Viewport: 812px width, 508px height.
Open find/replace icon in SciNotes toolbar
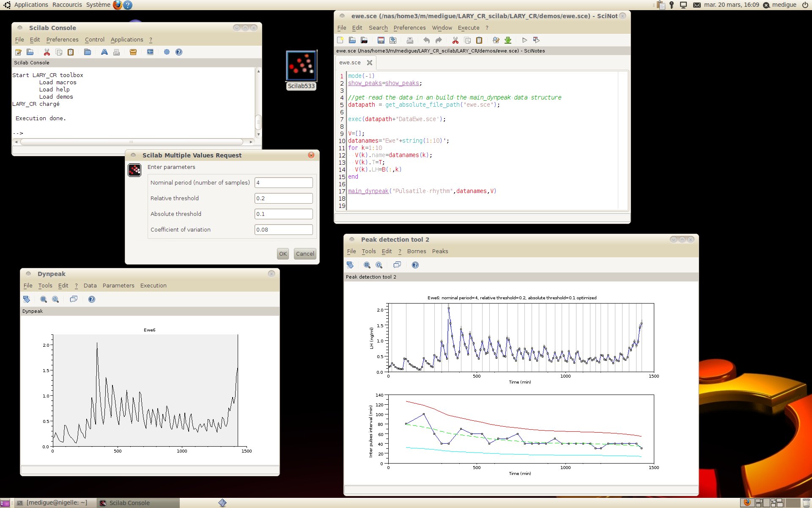pyautogui.click(x=496, y=40)
